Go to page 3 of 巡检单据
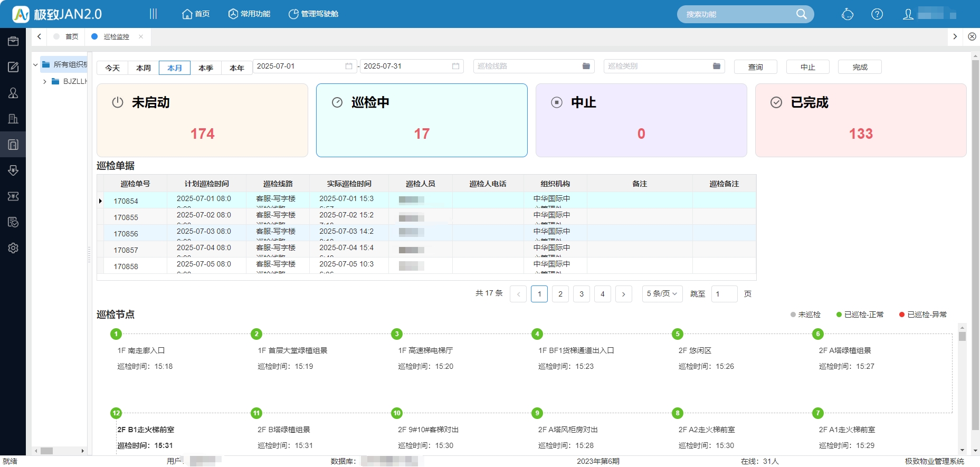The image size is (980, 467). (582, 294)
